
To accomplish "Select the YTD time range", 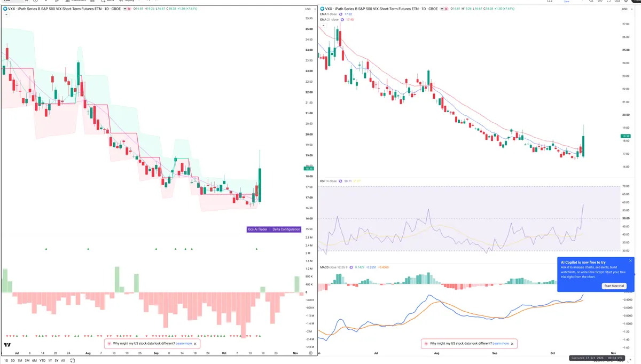I will (42, 360).
